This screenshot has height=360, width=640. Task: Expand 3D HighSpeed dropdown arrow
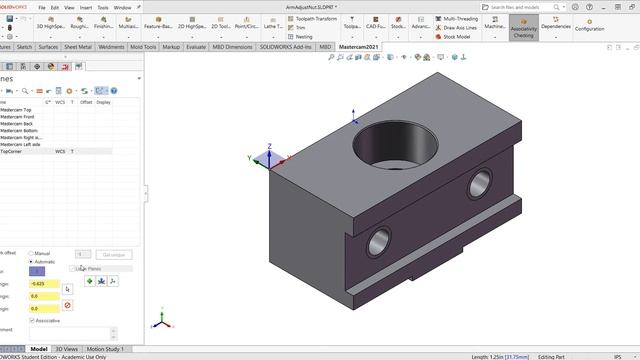(x=51, y=37)
